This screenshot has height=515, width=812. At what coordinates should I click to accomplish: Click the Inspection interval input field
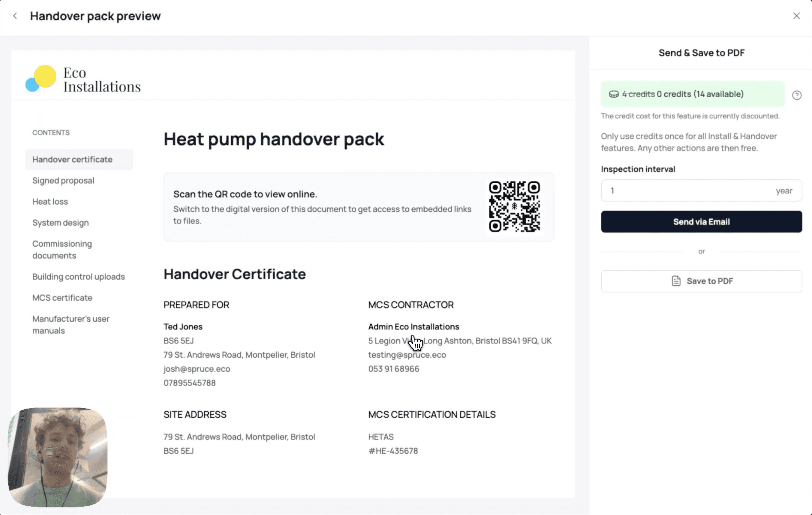(688, 190)
